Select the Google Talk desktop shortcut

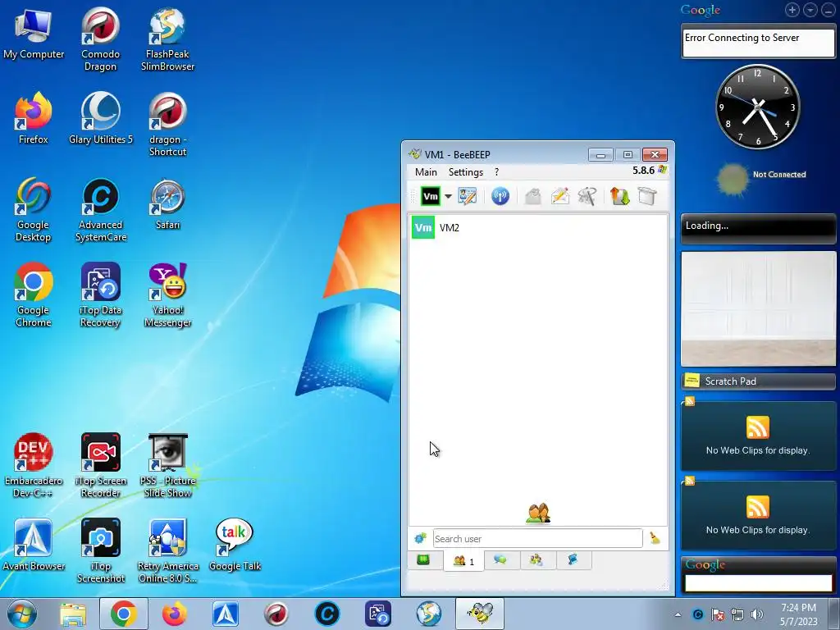pyautogui.click(x=235, y=545)
